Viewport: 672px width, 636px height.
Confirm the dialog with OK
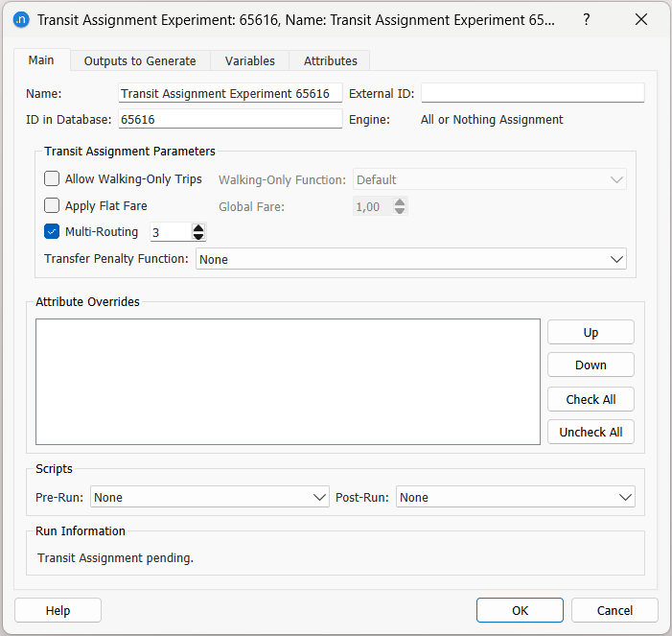click(x=520, y=610)
